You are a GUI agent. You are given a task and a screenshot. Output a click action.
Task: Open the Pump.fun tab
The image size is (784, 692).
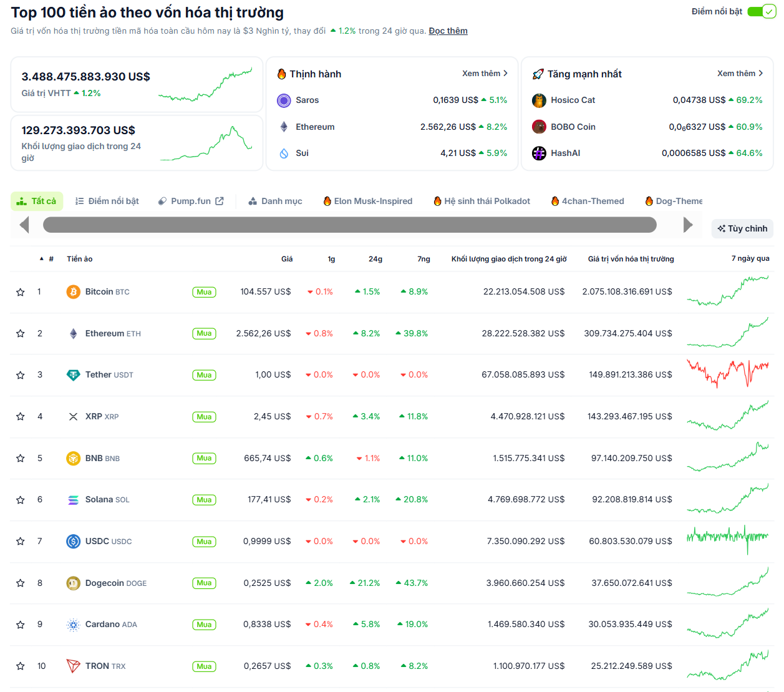[191, 201]
